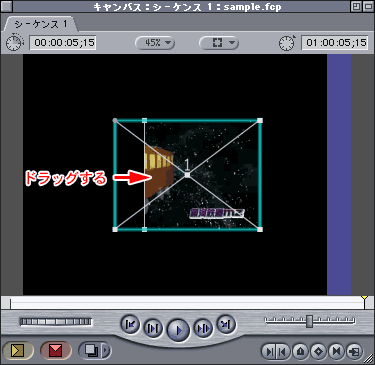This screenshot has height=365, width=375.
Task: Click the window zoom box in title bar
Action: (x=356, y=6)
